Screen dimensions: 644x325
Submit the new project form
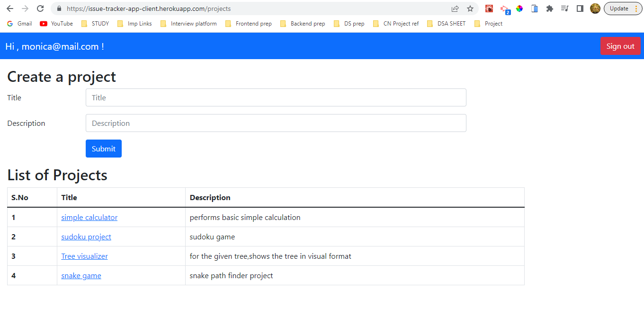103,148
